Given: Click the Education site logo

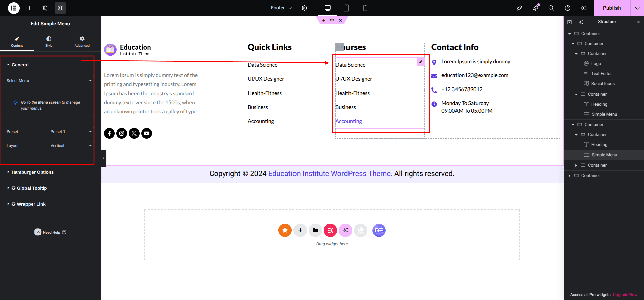Looking at the screenshot, I should [128, 50].
